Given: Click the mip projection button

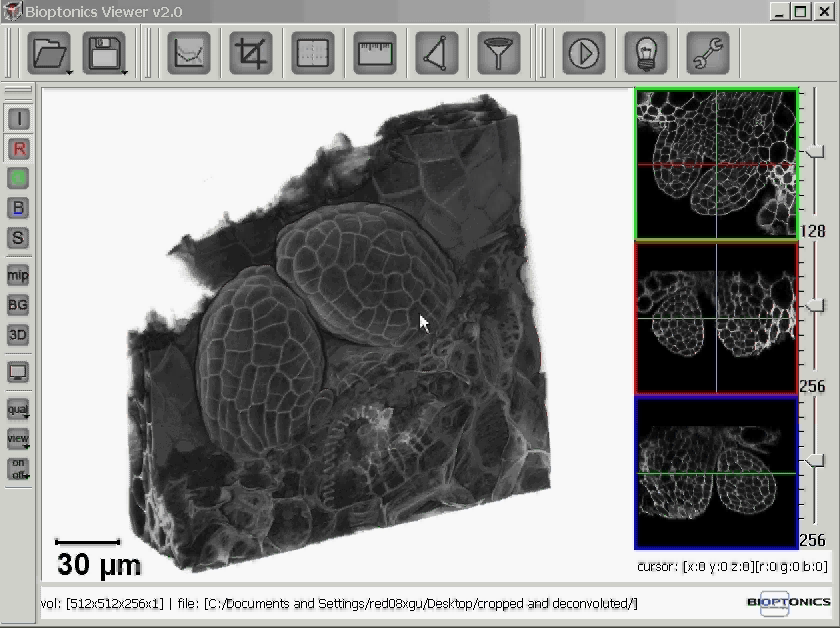Looking at the screenshot, I should click(x=18, y=275).
